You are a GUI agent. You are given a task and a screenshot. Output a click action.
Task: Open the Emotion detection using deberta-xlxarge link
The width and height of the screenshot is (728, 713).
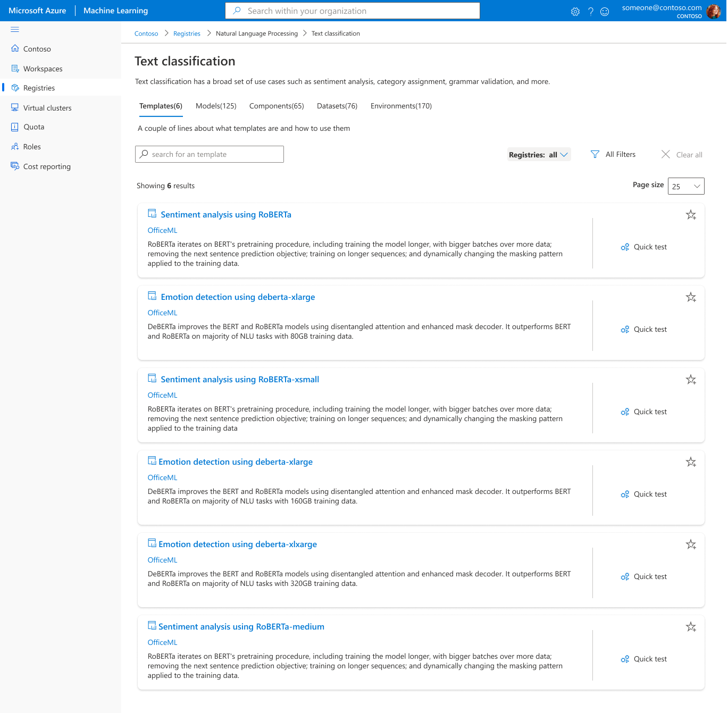[x=238, y=544]
